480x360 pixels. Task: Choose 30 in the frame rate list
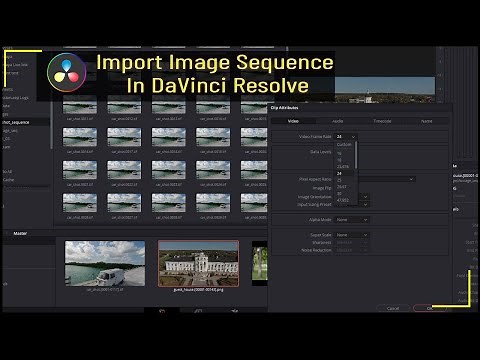click(344, 193)
